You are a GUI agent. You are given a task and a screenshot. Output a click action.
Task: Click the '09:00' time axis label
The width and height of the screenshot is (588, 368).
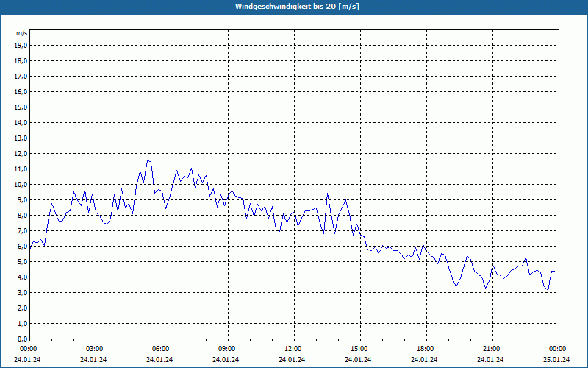click(228, 349)
